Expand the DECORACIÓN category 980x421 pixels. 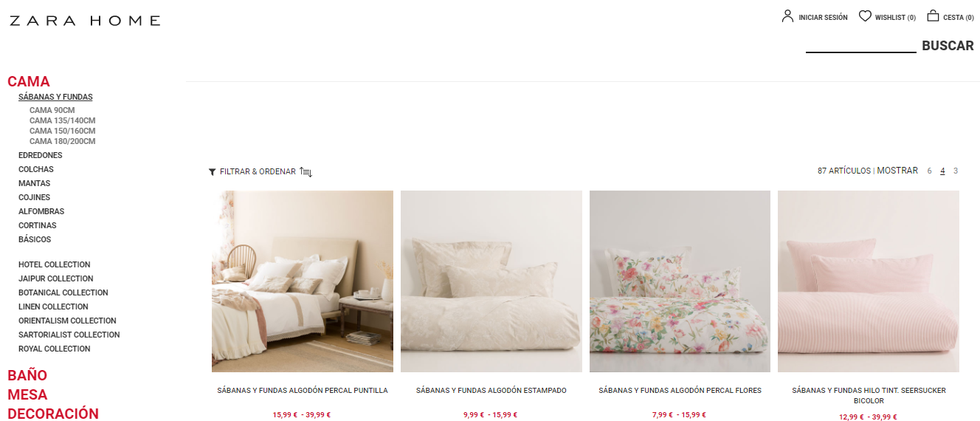(53, 414)
